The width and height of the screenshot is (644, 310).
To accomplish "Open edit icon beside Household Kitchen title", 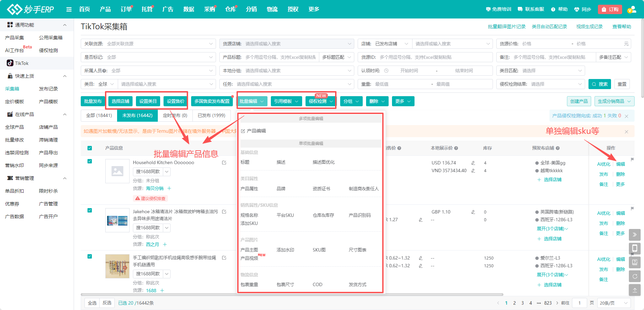I will [224, 163].
